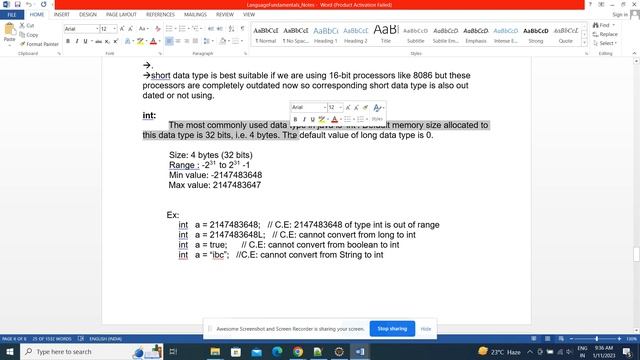Decrease paragraph indent
This screenshot has width=640, height=360.
pos(211,29)
